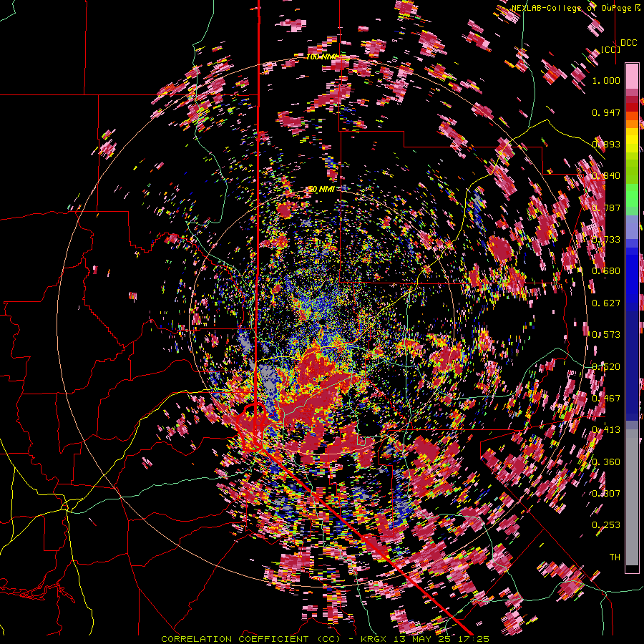Click the Correlation Coefficient KRGX title text
The image size is (644, 644).
pyautogui.click(x=325, y=639)
